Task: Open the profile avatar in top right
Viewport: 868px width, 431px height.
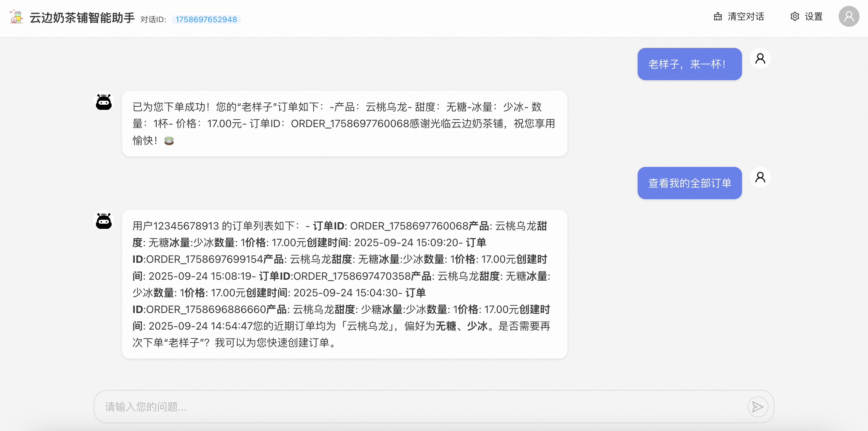Action: (x=848, y=17)
